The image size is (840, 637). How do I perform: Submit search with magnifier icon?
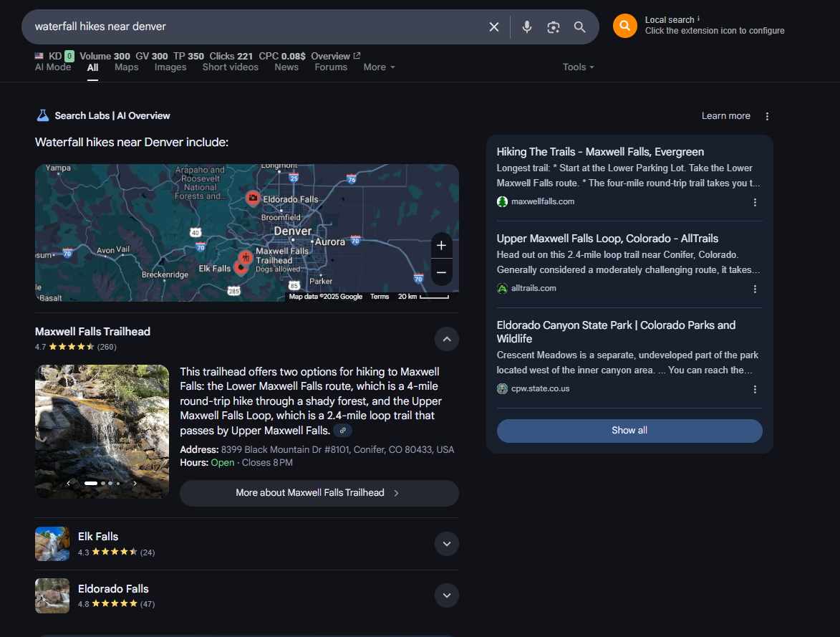[579, 27]
